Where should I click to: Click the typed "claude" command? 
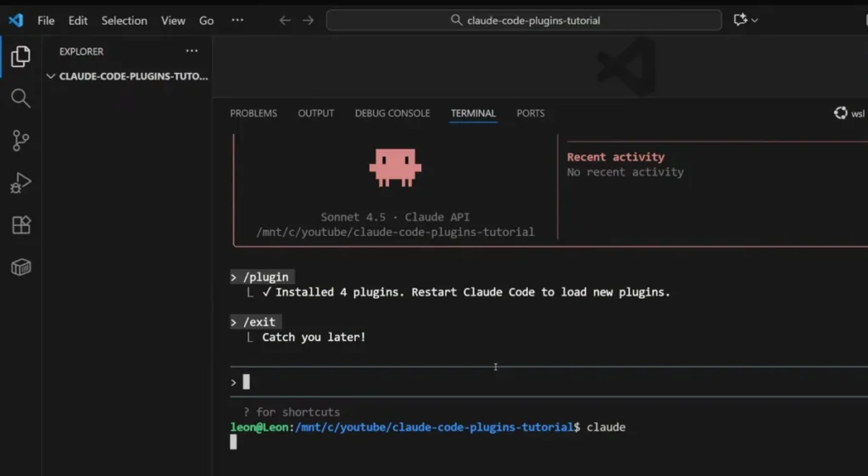point(606,428)
